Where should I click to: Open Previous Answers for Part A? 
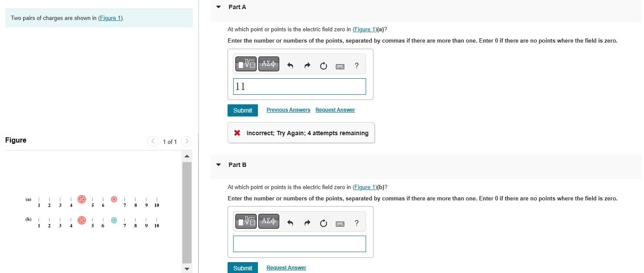[x=288, y=110]
